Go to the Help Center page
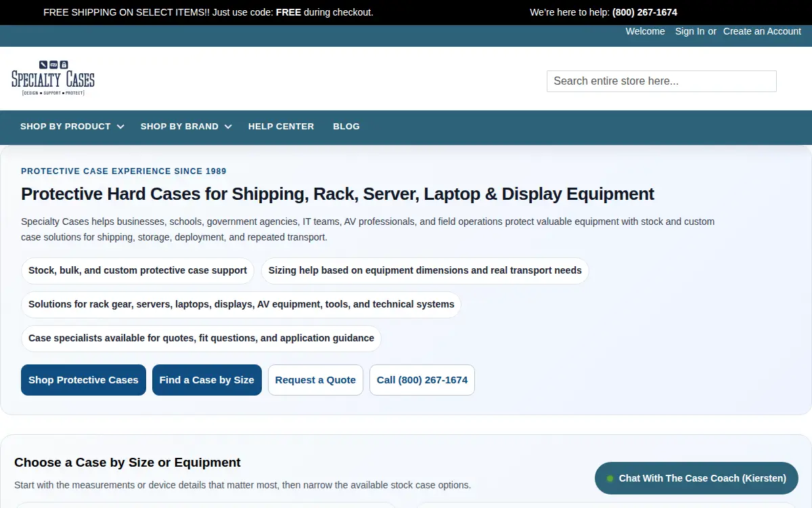The image size is (812, 508). 281,127
